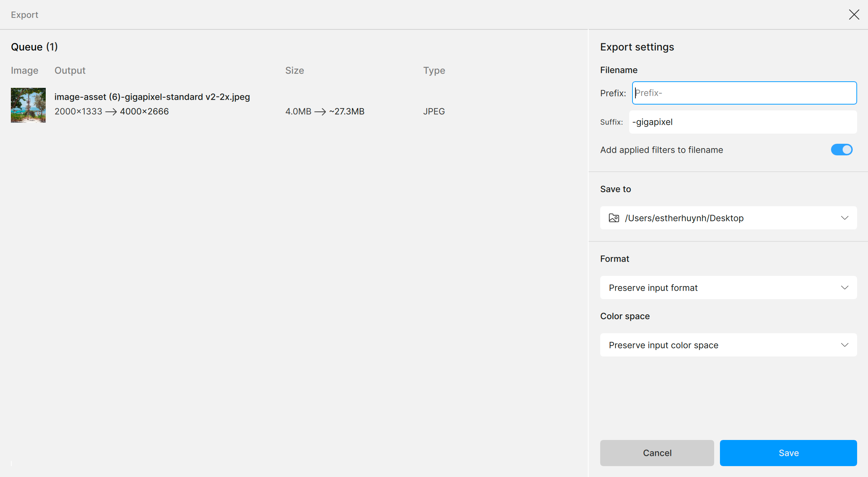
Task: Click the 2000×1333 to 4000×2666 dimensions text
Action: 111,111
